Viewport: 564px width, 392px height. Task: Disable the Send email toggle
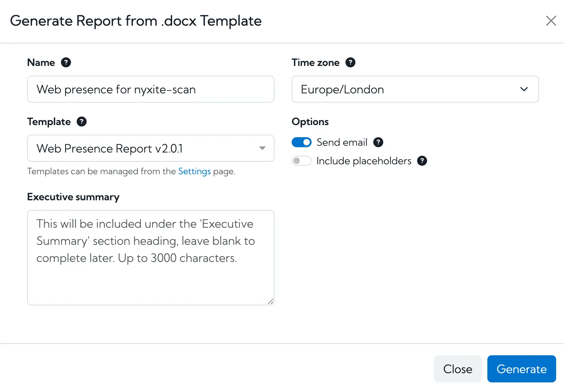(x=301, y=142)
